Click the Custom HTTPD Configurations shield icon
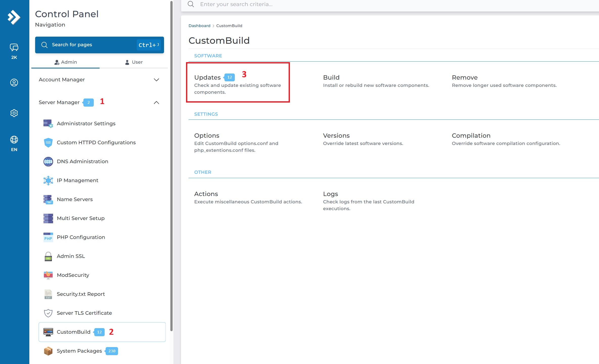The height and width of the screenshot is (364, 599). coord(48,142)
